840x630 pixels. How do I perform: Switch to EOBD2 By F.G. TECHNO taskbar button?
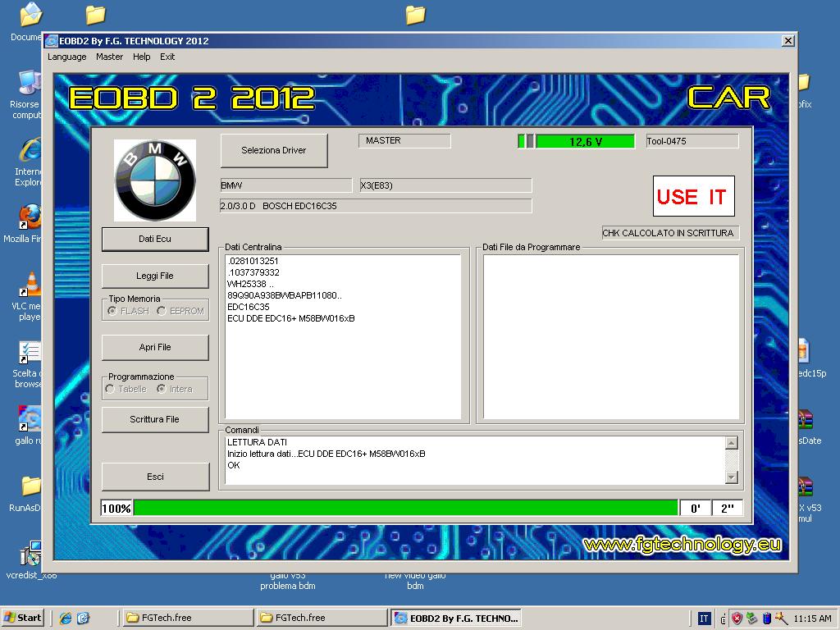point(456,618)
